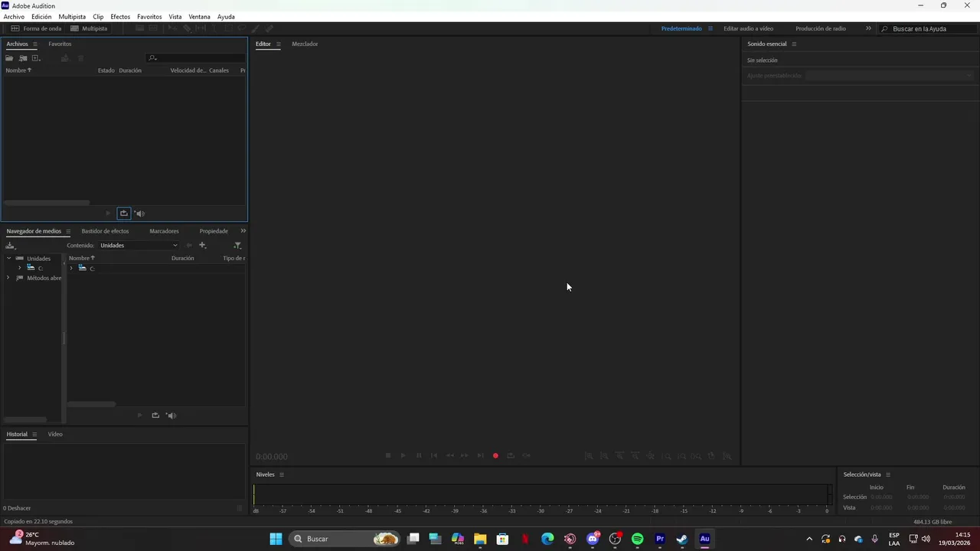Open the Contenido Unidades dropdown
This screenshot has width=980, height=551.
point(139,246)
